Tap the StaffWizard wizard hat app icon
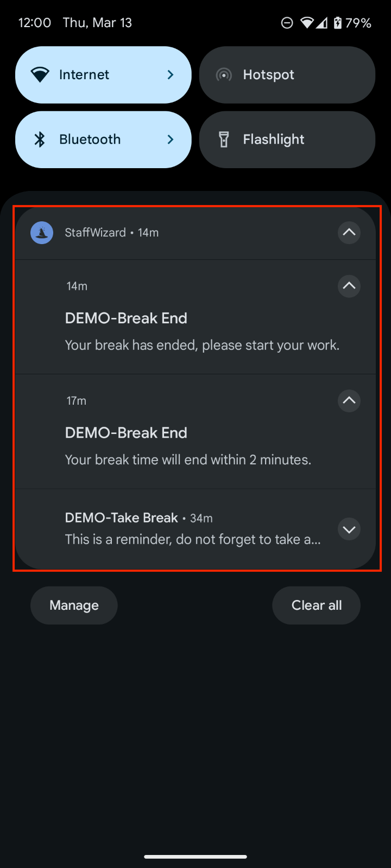Screen dimensions: 391x868 tap(42, 233)
